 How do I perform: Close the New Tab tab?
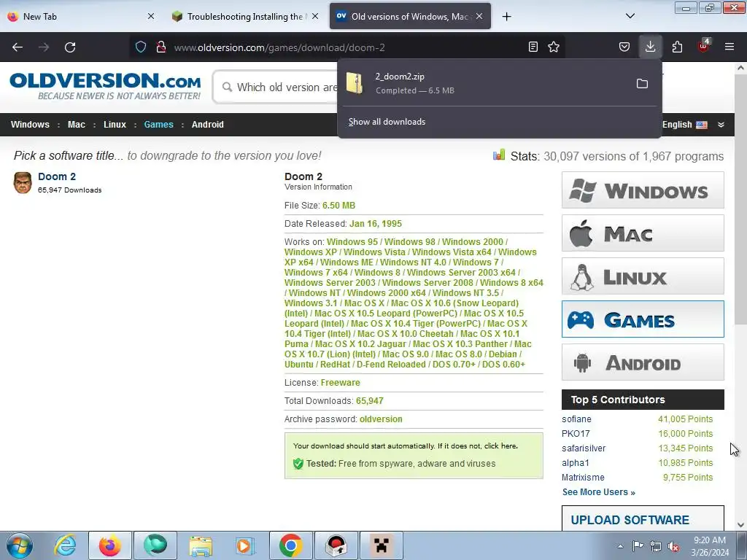tap(150, 16)
